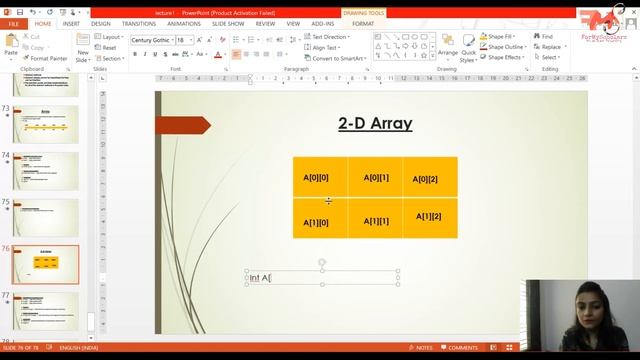Click the Paste clipboard icon
Screen dimensions: 640x360
click(11, 41)
